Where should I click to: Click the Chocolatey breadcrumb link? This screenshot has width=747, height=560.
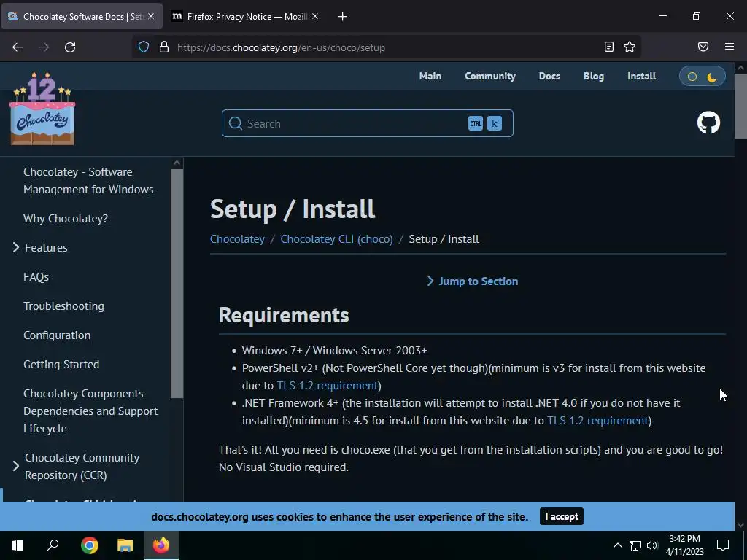237,239
